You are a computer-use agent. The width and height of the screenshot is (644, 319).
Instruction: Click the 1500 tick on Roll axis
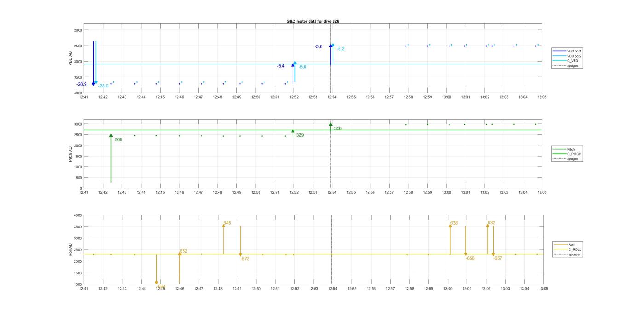pyautogui.click(x=78, y=273)
